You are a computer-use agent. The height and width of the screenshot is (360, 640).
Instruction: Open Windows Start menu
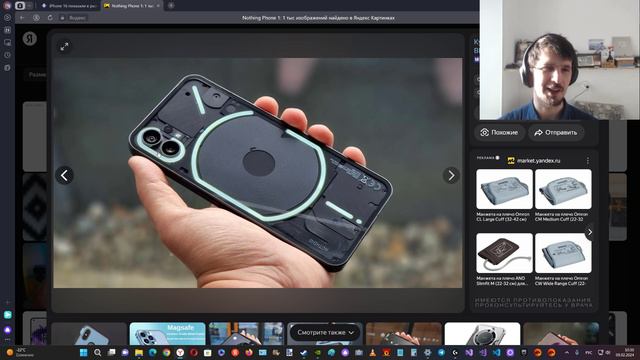(x=84, y=353)
